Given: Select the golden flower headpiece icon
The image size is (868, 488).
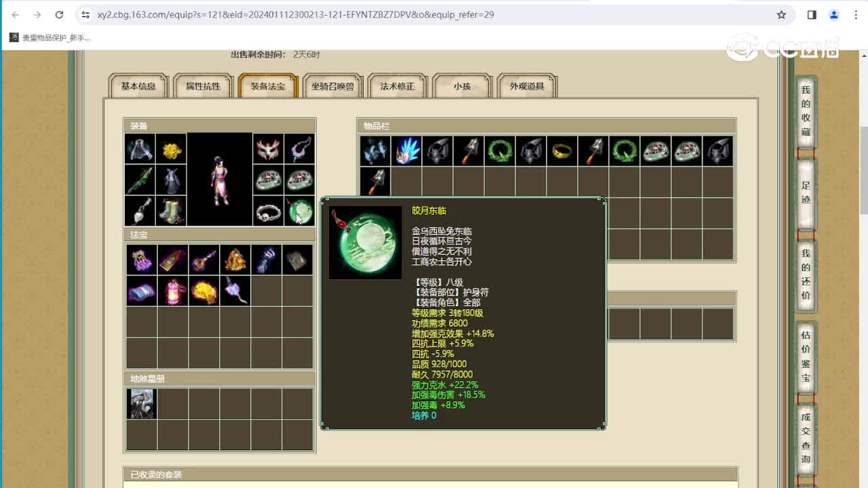Looking at the screenshot, I should 171,148.
